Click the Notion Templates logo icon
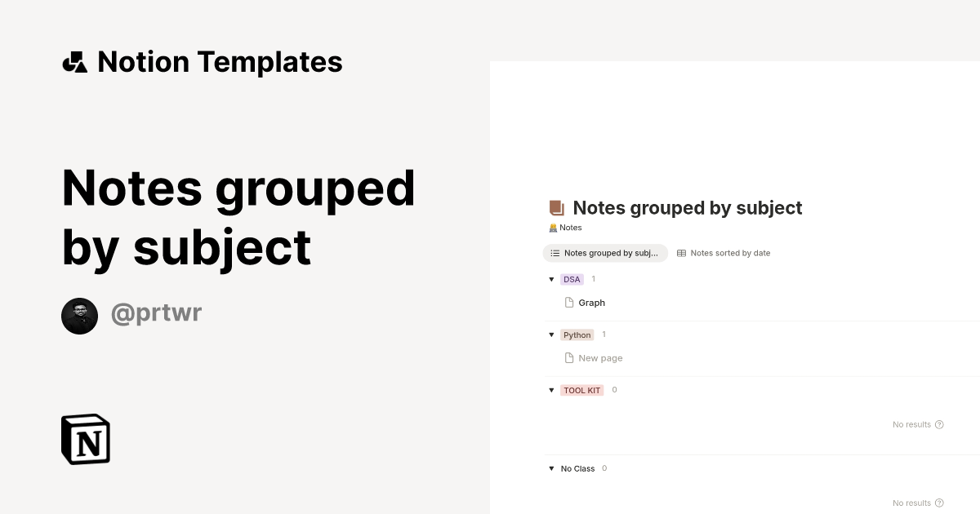This screenshot has width=980, height=514. (74, 61)
